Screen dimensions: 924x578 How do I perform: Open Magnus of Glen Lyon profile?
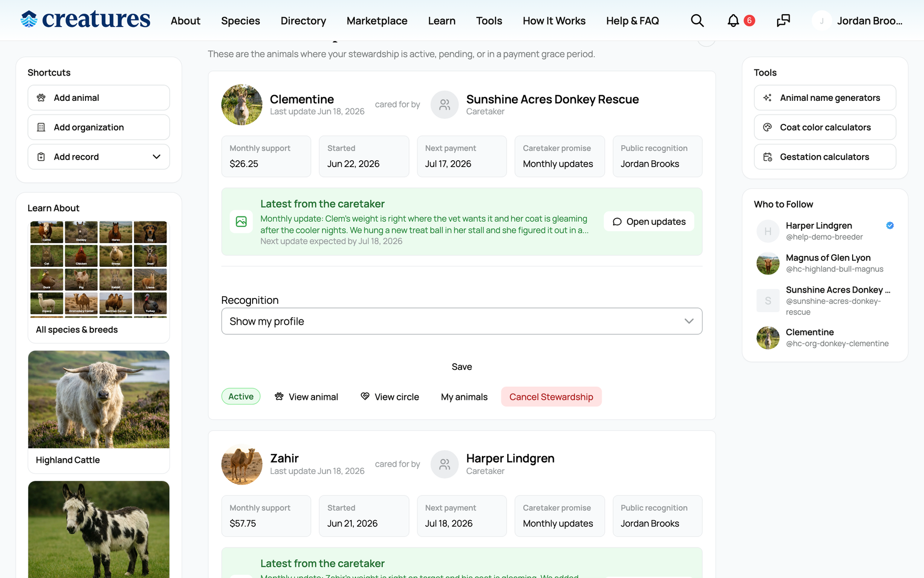coord(828,257)
